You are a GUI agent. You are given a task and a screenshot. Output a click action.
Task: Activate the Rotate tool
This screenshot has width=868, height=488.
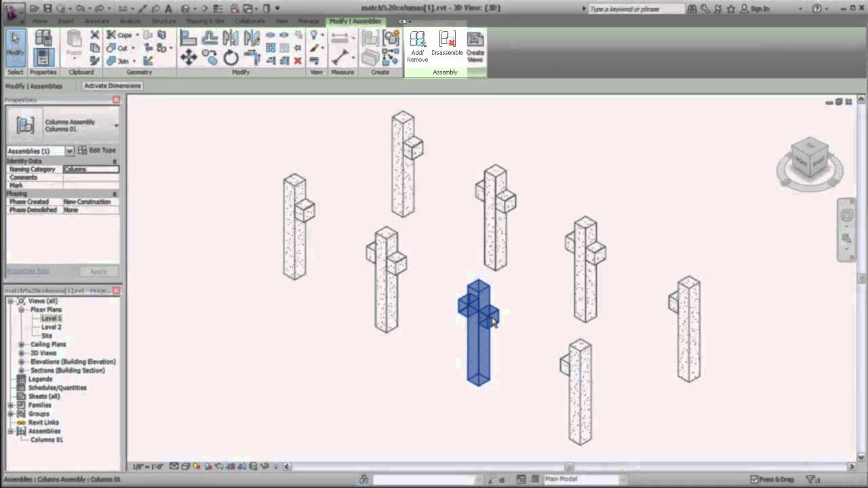[x=231, y=58]
